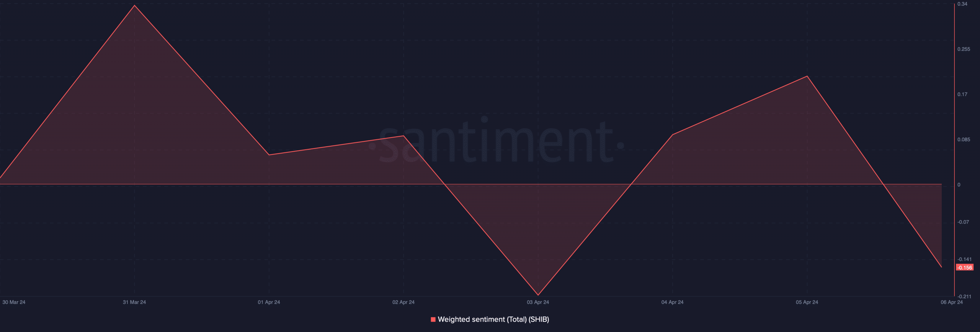Image resolution: width=980 pixels, height=332 pixels.
Task: Click the 0.17 y-axis value
Action: [x=962, y=94]
